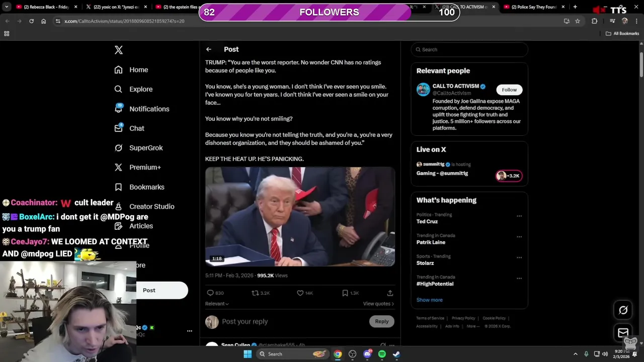Open more options for Patrik Laine trend

coord(519,237)
